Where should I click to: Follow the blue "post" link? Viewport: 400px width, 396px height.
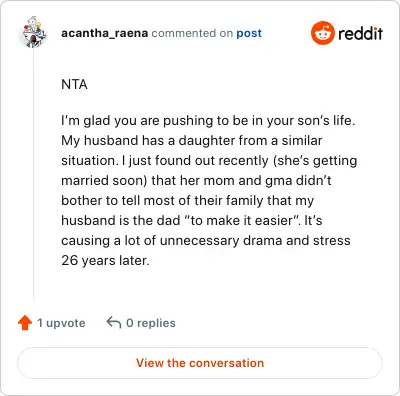coord(249,33)
